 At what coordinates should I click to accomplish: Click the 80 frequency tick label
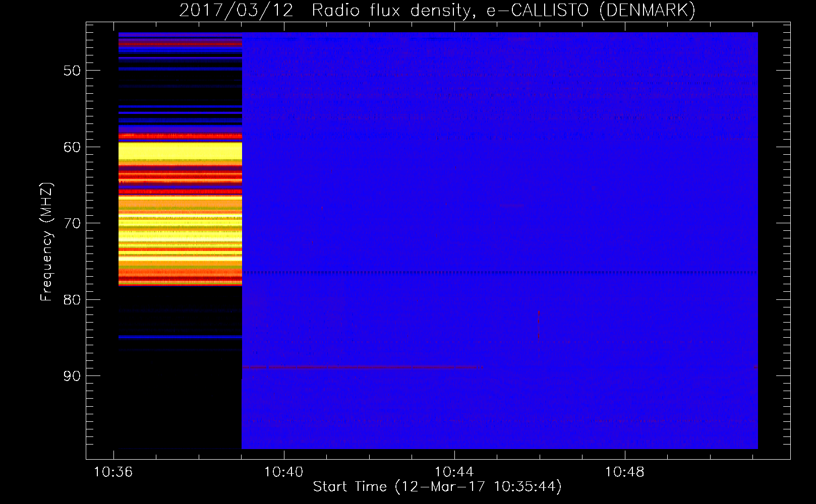pyautogui.click(x=72, y=300)
